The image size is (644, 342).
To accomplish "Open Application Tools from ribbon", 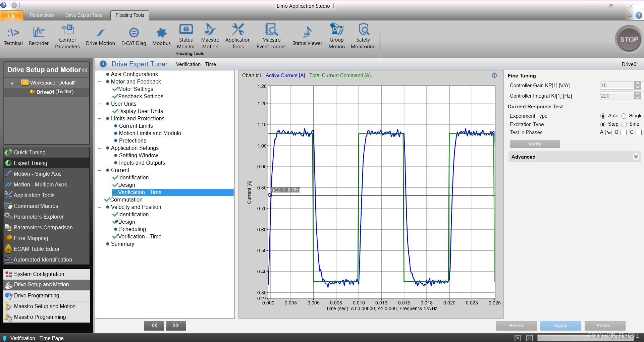I will click(x=238, y=37).
